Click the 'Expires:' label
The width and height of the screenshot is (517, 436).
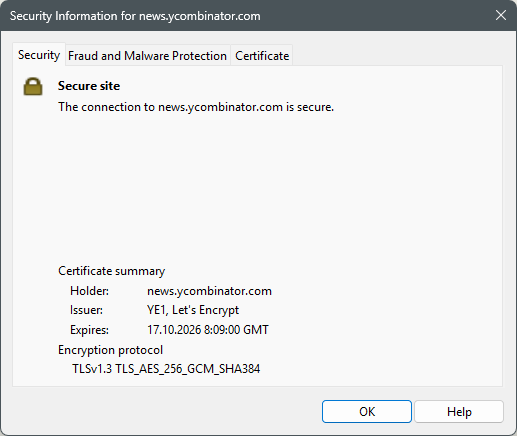click(89, 330)
